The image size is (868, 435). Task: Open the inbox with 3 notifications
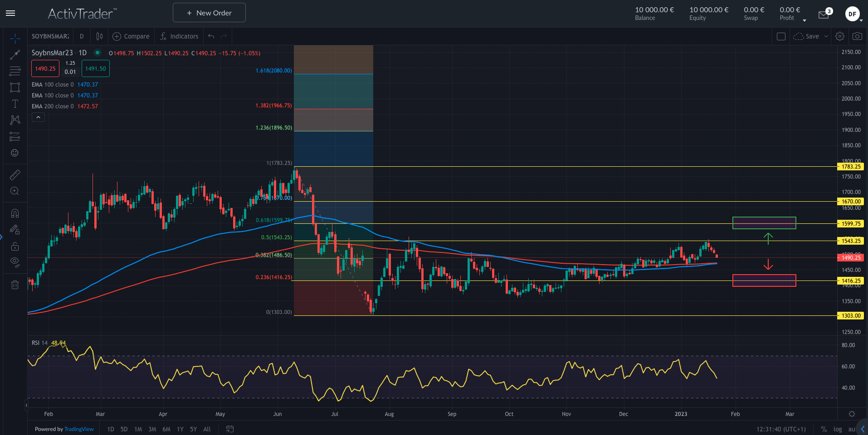(x=824, y=14)
